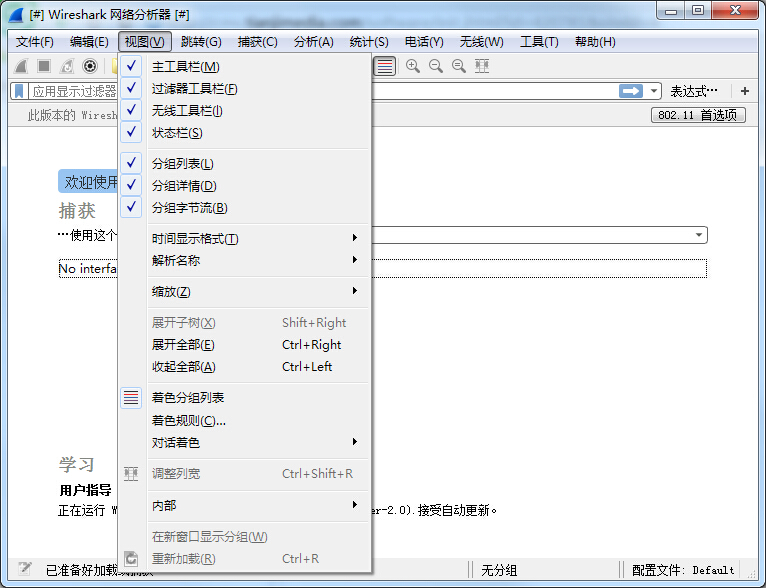
Task: Click the No interfaces list box
Action: click(x=383, y=268)
